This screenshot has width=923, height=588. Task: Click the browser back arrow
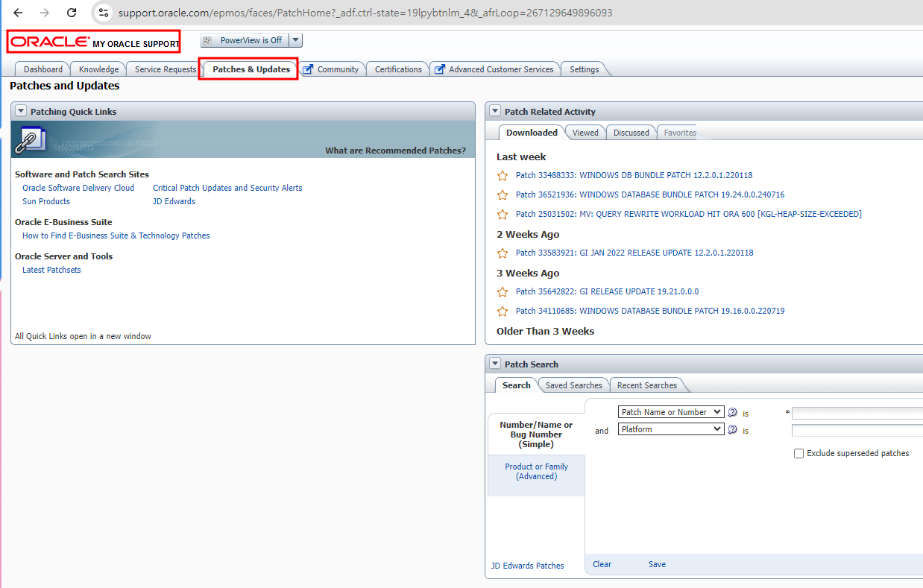[18, 13]
